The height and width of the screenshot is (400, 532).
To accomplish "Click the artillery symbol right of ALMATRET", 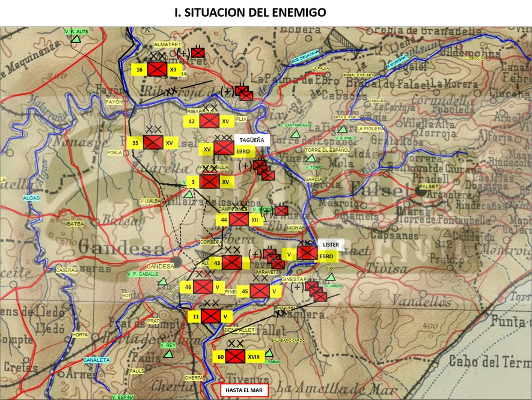I will [198, 52].
